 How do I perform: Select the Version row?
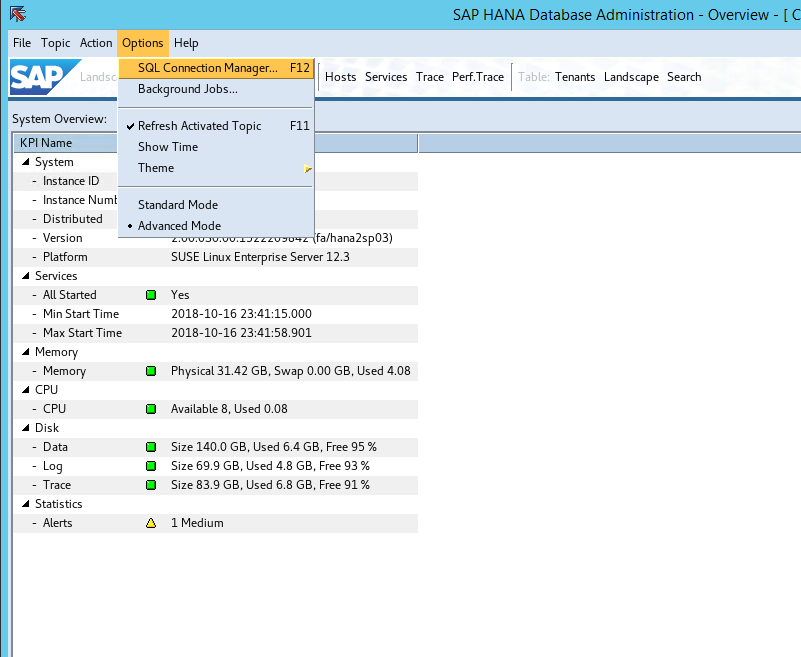[216, 238]
